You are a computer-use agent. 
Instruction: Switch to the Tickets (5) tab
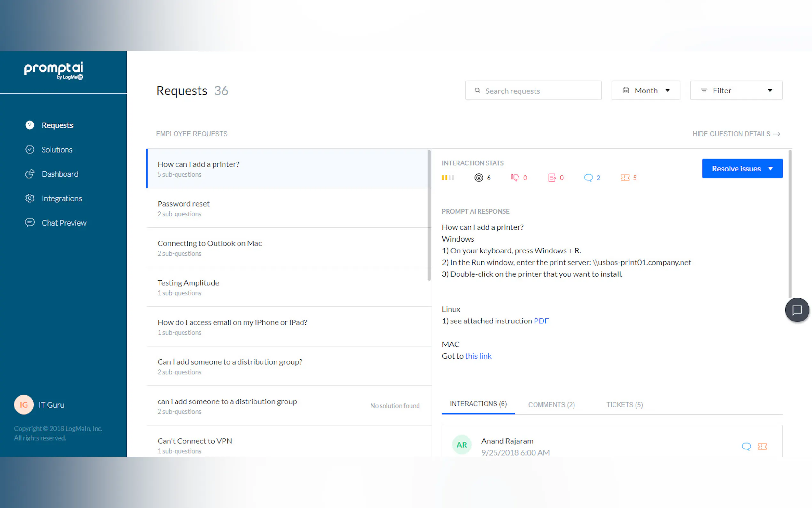(624, 405)
